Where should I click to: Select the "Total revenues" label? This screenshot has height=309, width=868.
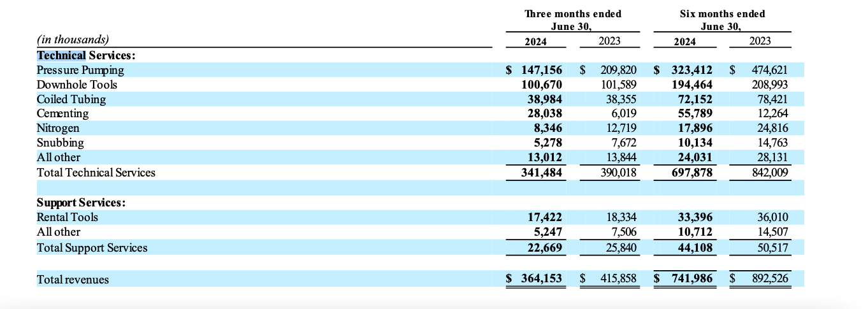73,280
